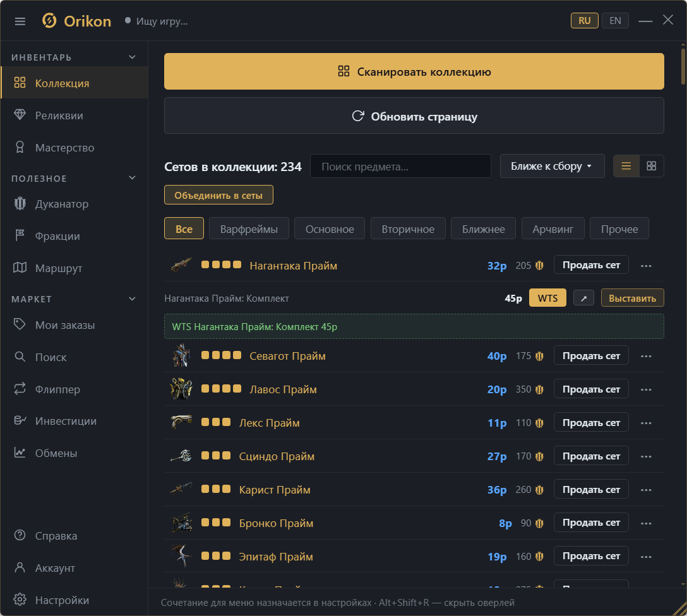
Task: Open the Ближе к сбору sort dropdown
Action: pyautogui.click(x=552, y=166)
